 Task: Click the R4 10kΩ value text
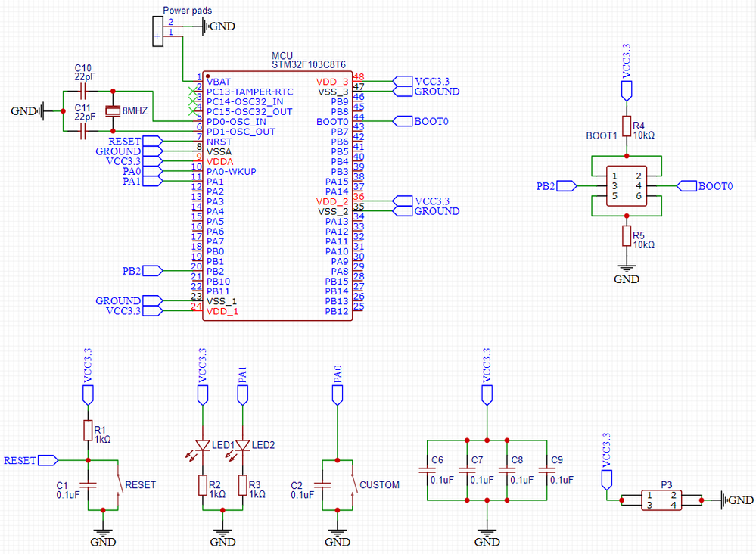pos(644,135)
